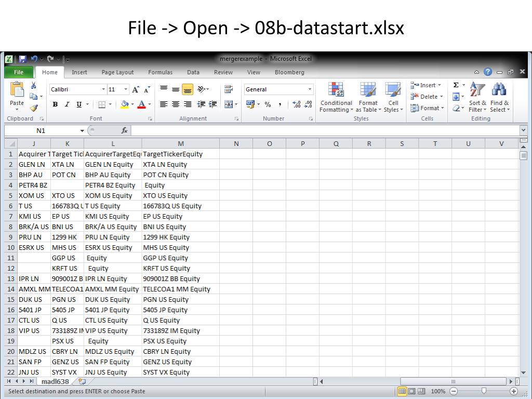The width and height of the screenshot is (532, 399).
Task: Click the Wrap Text icon
Action: [229, 89]
